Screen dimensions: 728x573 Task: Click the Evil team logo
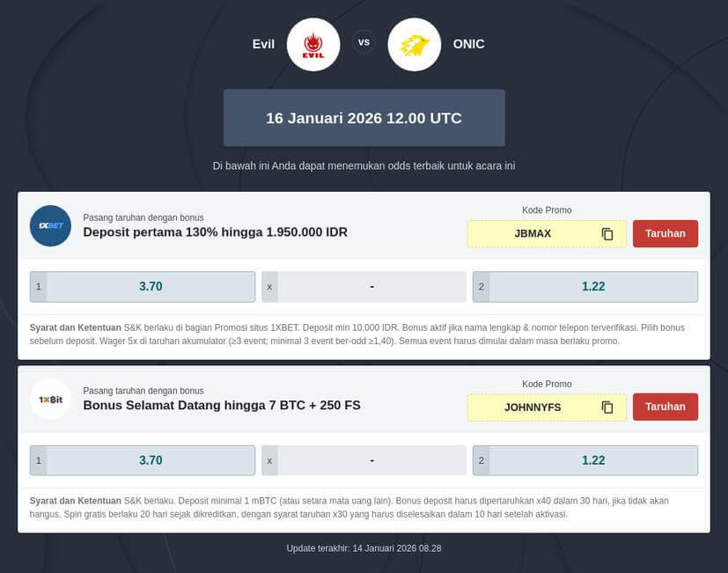[x=313, y=44]
